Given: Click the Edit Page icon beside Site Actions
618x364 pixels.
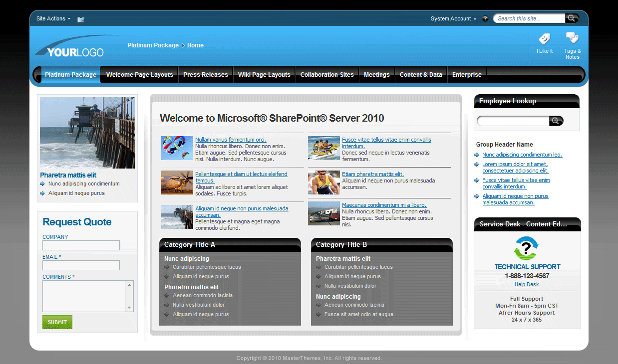Looking at the screenshot, I should pos(80,18).
